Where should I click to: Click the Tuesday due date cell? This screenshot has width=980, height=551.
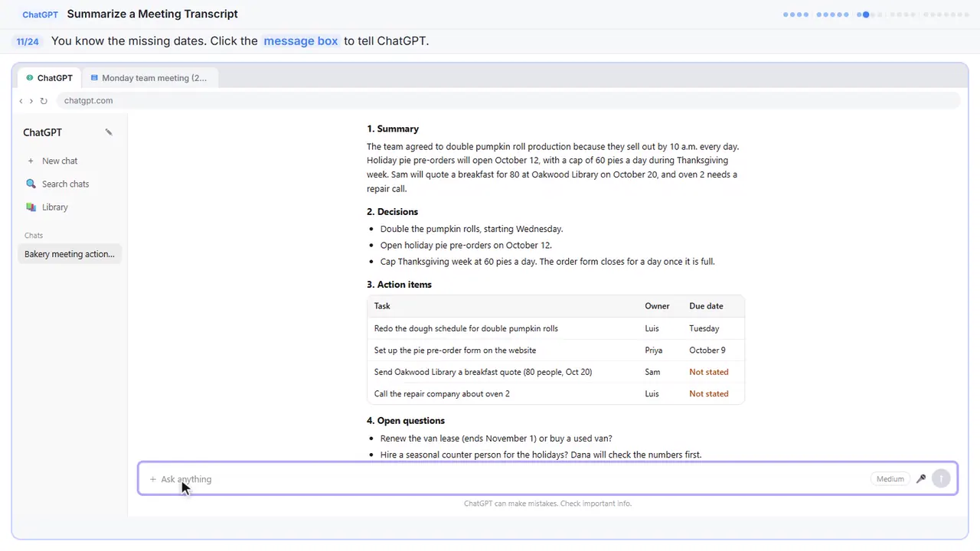point(704,328)
